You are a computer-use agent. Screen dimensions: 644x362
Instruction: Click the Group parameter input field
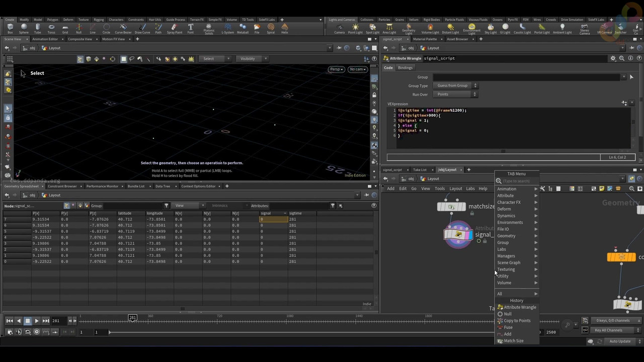[x=527, y=77]
